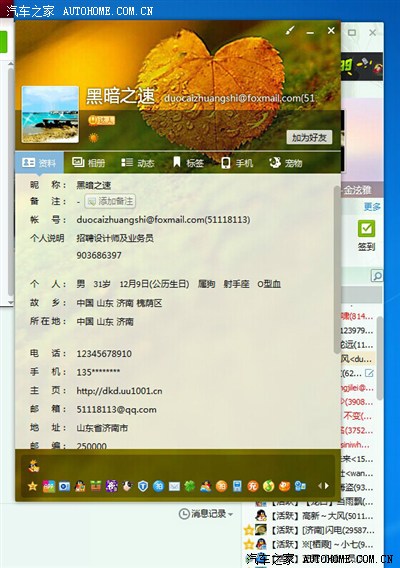400x568 pixels.
Task: Click the QQ Show penguin icon above star
Action: click(34, 466)
